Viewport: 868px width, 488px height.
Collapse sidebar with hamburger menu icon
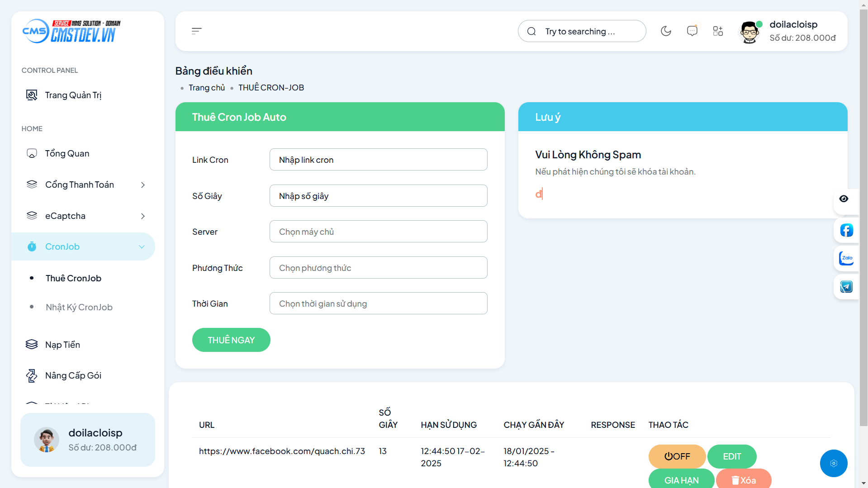196,31
